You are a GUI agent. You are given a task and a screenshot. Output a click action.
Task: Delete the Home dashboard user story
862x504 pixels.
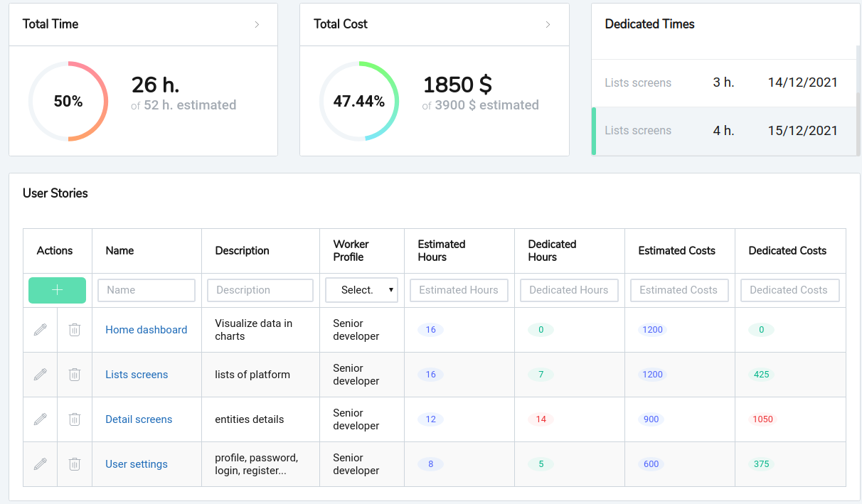point(75,330)
